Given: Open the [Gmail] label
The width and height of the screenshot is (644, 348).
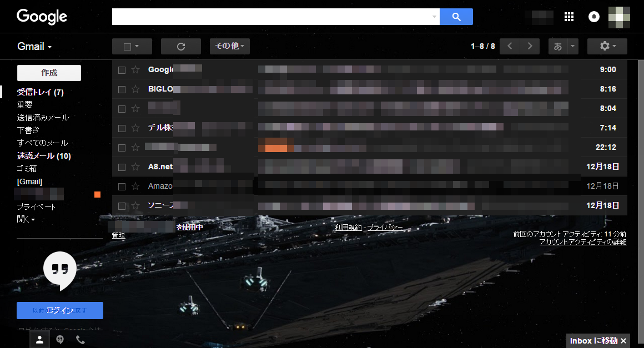Looking at the screenshot, I should [29, 181].
